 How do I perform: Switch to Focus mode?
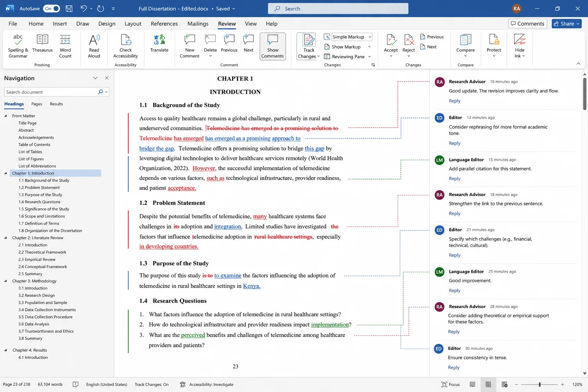tap(451, 384)
